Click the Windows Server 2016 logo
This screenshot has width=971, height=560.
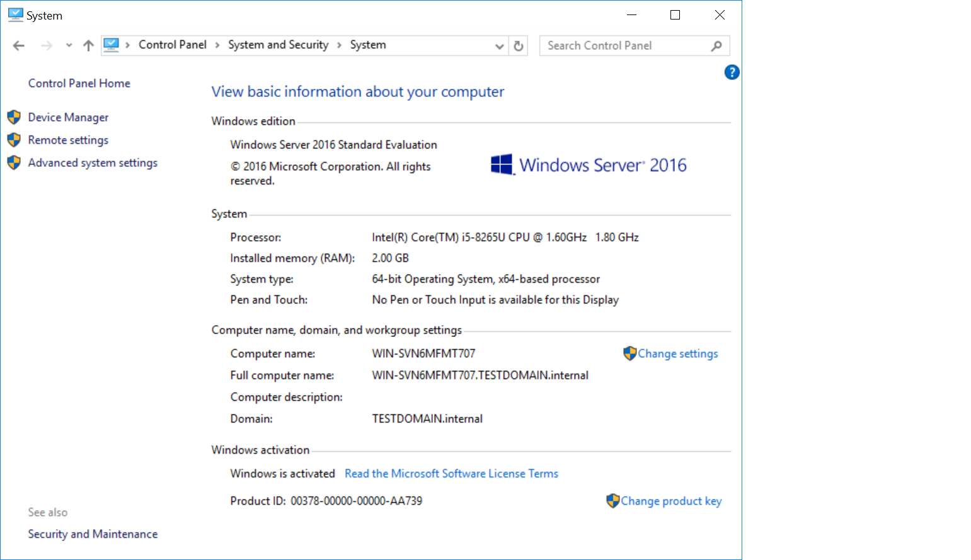pos(589,165)
